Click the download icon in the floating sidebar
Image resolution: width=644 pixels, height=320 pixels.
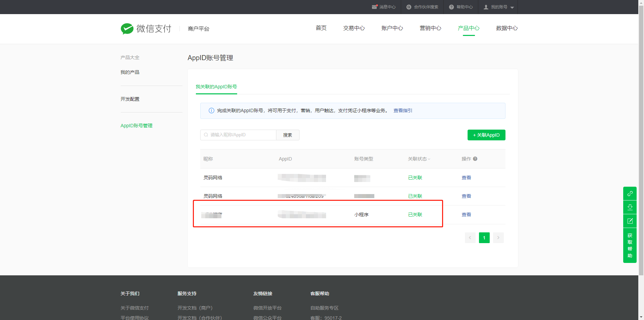click(630, 207)
